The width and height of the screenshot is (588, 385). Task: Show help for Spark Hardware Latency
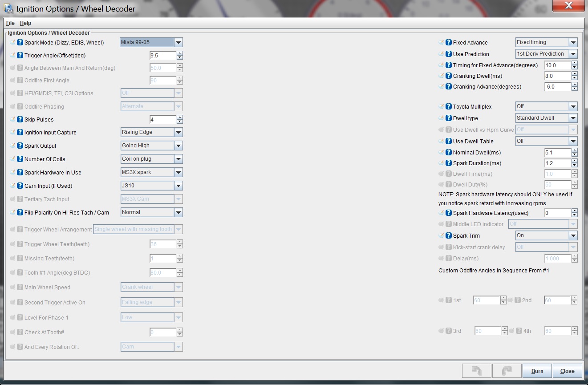449,213
